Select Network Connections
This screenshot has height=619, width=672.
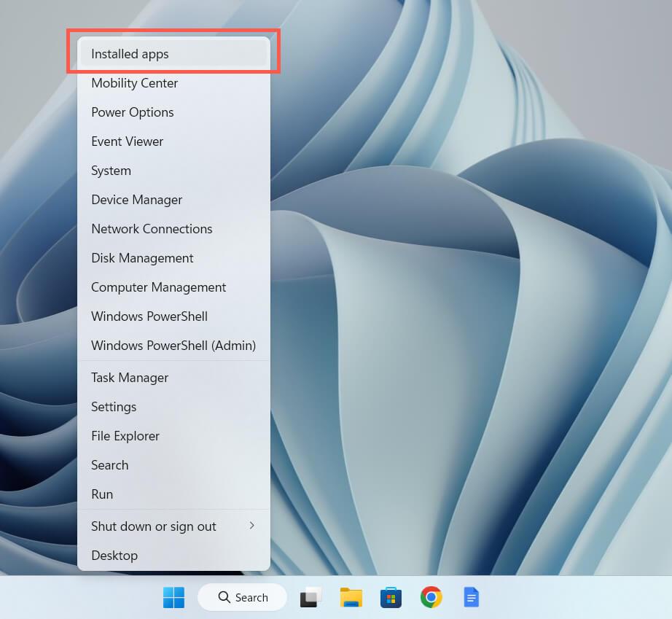[x=173, y=229]
